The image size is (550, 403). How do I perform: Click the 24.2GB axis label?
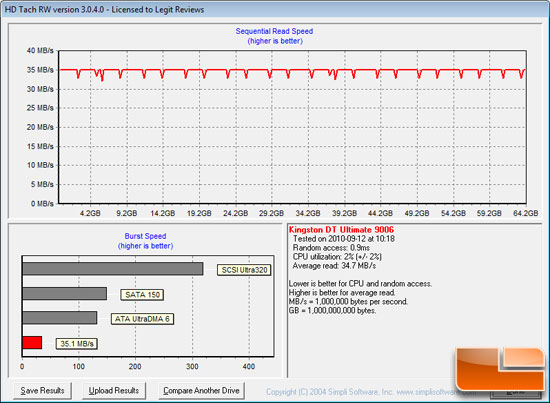click(x=235, y=213)
